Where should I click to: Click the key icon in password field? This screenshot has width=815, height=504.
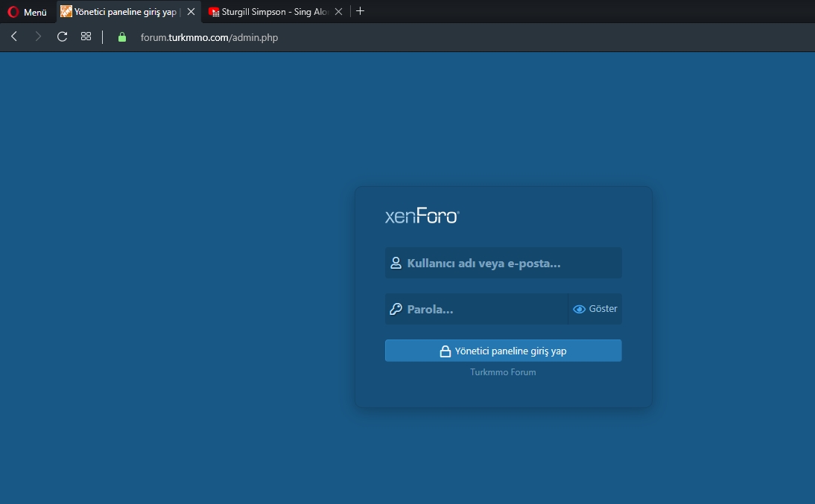click(x=396, y=309)
